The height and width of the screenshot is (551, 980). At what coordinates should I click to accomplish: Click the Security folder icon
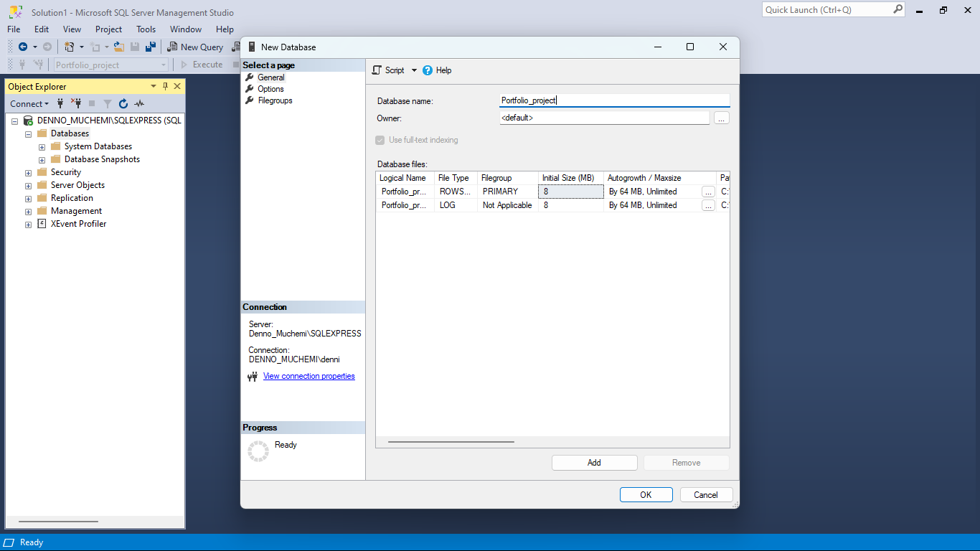tap(42, 172)
